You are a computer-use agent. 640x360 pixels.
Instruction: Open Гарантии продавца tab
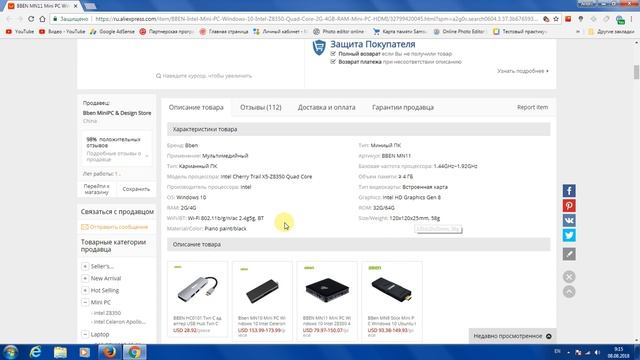tap(403, 107)
